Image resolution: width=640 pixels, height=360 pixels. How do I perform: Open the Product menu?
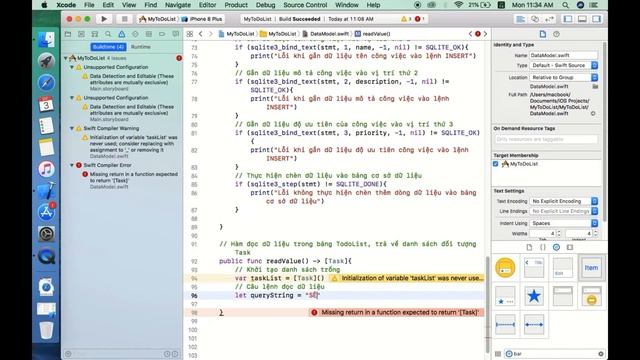pyautogui.click(x=236, y=5)
